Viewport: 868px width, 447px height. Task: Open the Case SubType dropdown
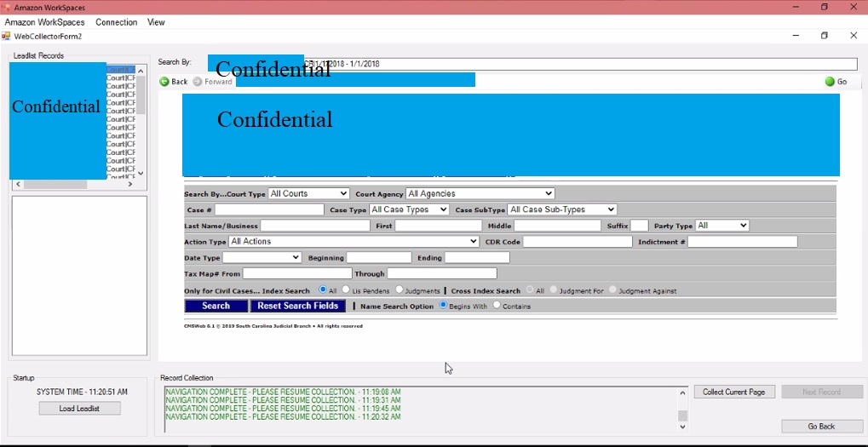(x=562, y=209)
